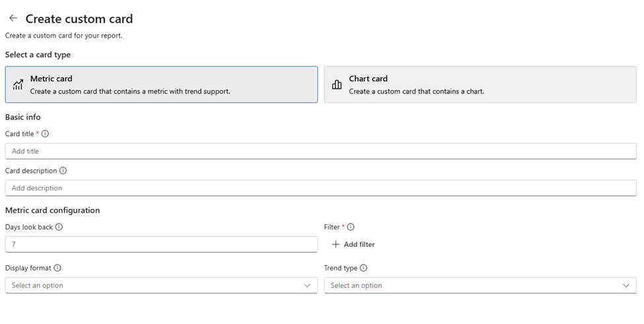Click the back arrow icon
Image resolution: width=644 pixels, height=324 pixels.
coord(13,19)
